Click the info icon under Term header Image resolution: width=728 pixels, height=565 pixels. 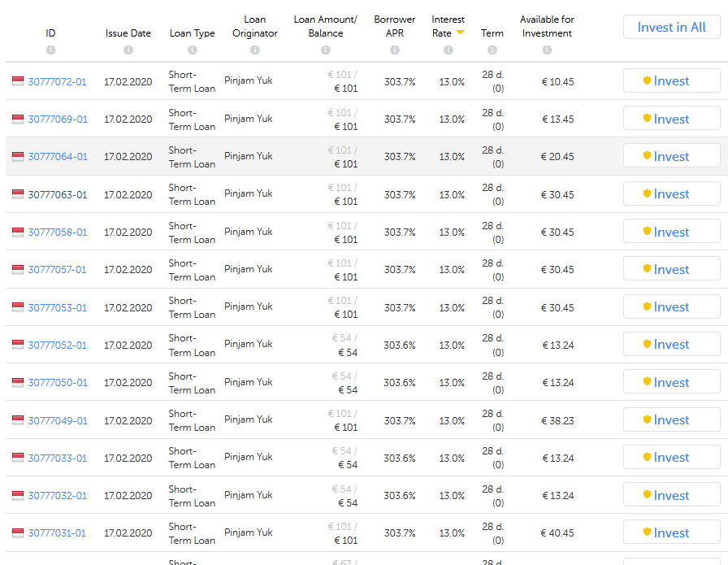[492, 50]
